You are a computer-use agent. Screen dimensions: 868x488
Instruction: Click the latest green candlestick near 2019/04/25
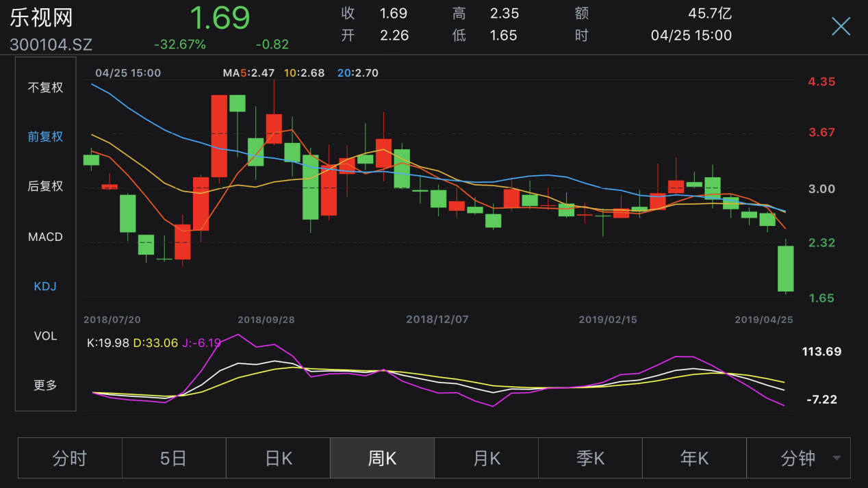[x=785, y=268]
